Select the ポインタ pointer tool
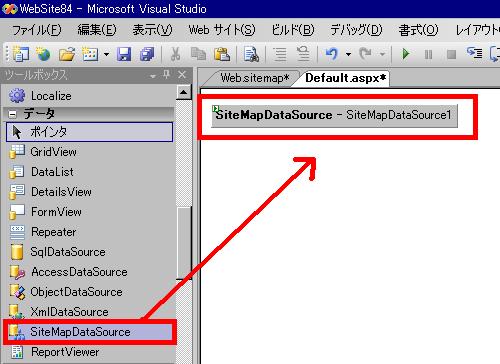This screenshot has height=364, width=500. (89, 132)
